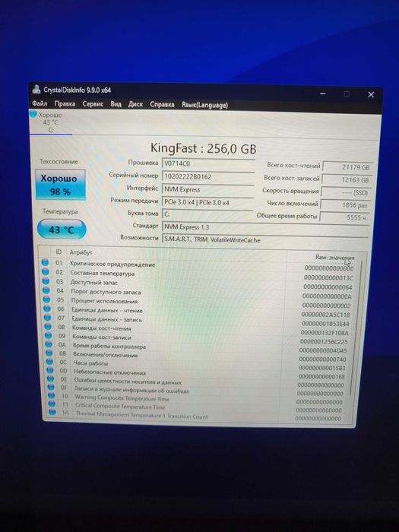Image resolution: width=399 pixels, height=532 pixels.
Task: Click status icon for Thermal Management Temperature 1 row
Action: click(52, 412)
